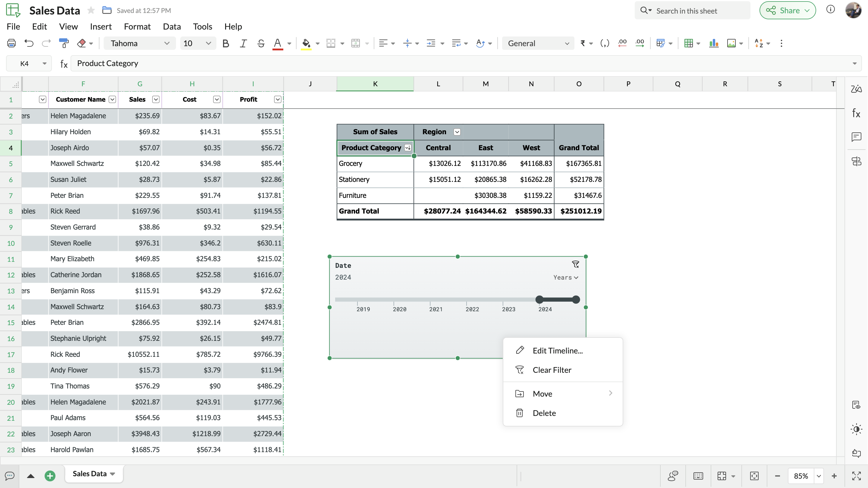Open the Region filter dropdown in pivot

457,132
